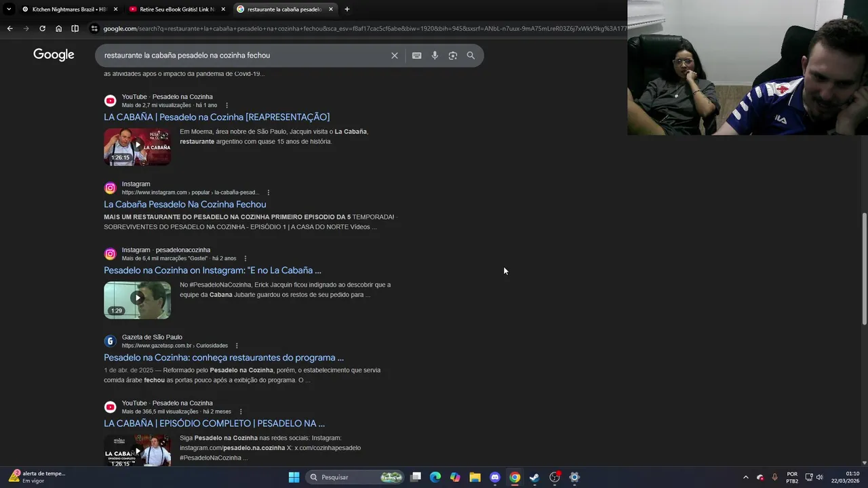Click the Instagram icon of popular result

point(110,188)
